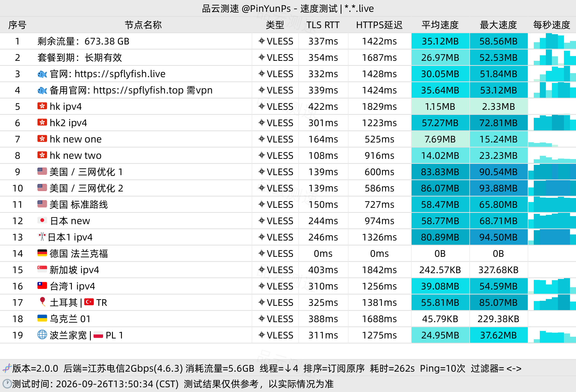
Task: Click the per-second speed chart for 土耳其 row
Action: pyautogui.click(x=552, y=302)
